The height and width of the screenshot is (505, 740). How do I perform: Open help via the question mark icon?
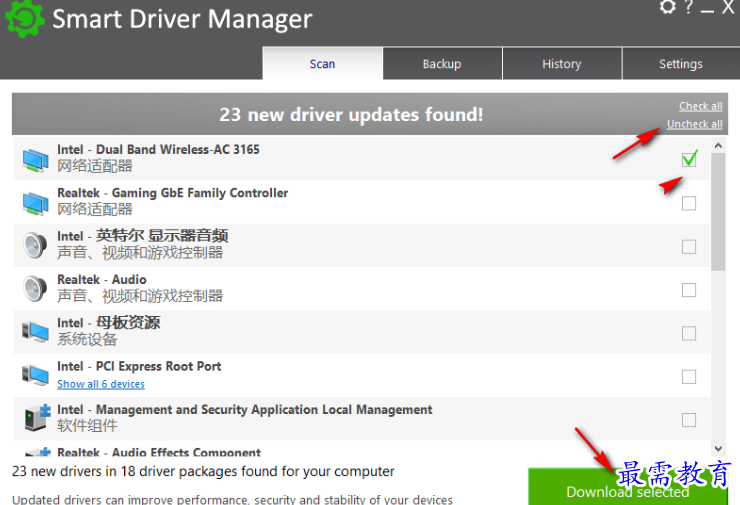coord(689,7)
